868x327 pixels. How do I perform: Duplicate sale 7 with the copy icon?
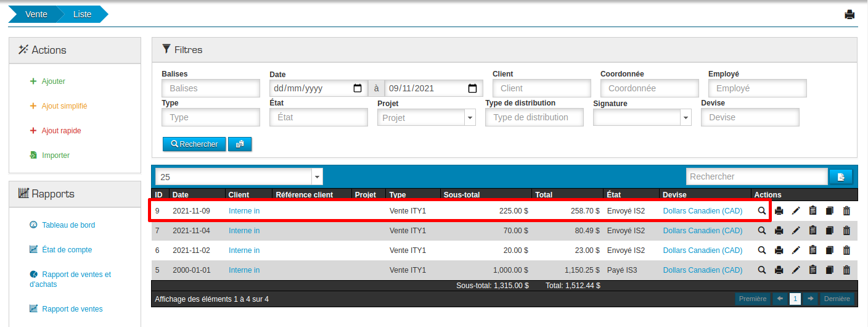coord(829,231)
